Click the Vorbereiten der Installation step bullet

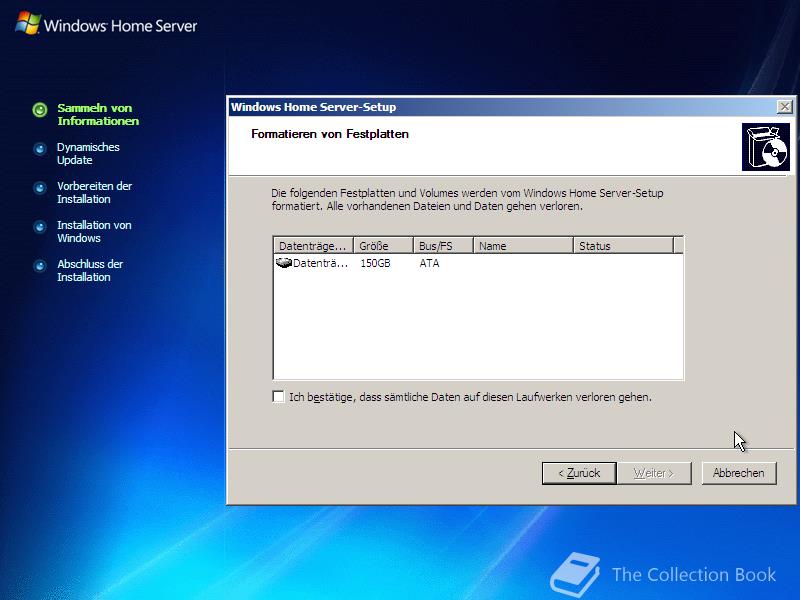[x=40, y=188]
